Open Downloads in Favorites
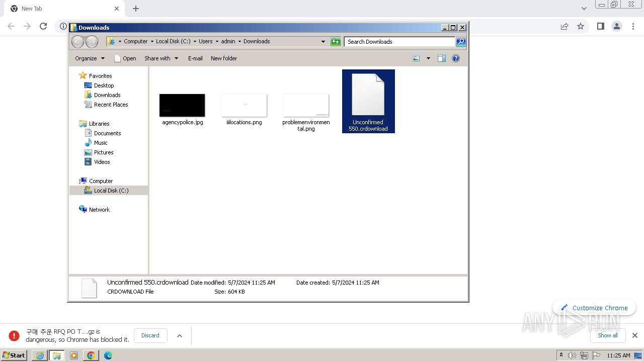The image size is (644, 362). [x=107, y=95]
